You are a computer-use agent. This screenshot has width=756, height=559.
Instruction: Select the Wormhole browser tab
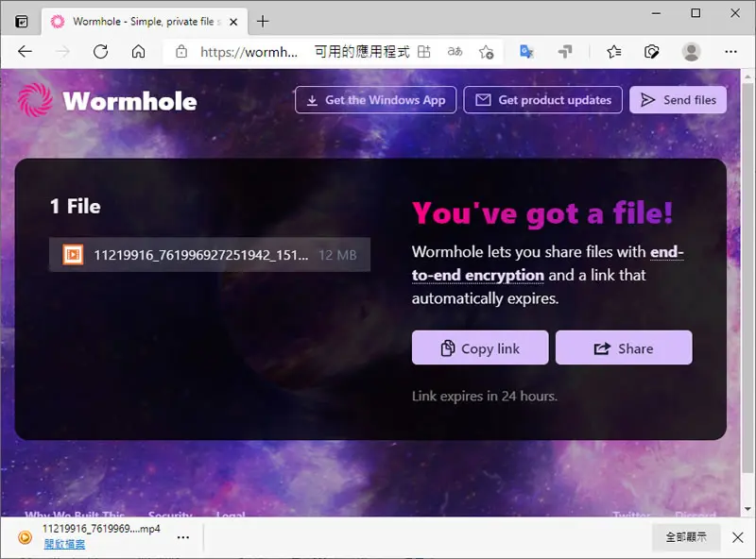click(145, 22)
